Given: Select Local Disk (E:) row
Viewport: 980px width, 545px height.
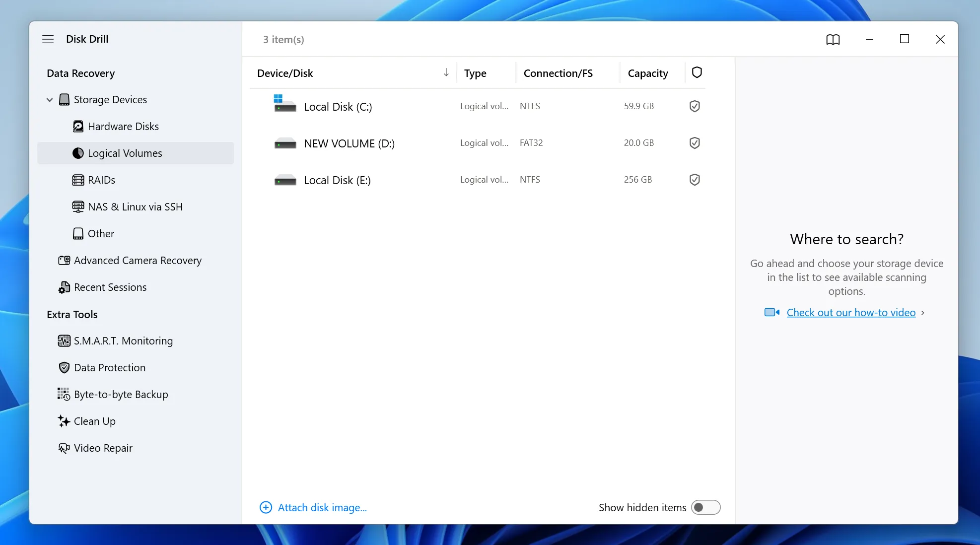Looking at the screenshot, I should pyautogui.click(x=478, y=180).
